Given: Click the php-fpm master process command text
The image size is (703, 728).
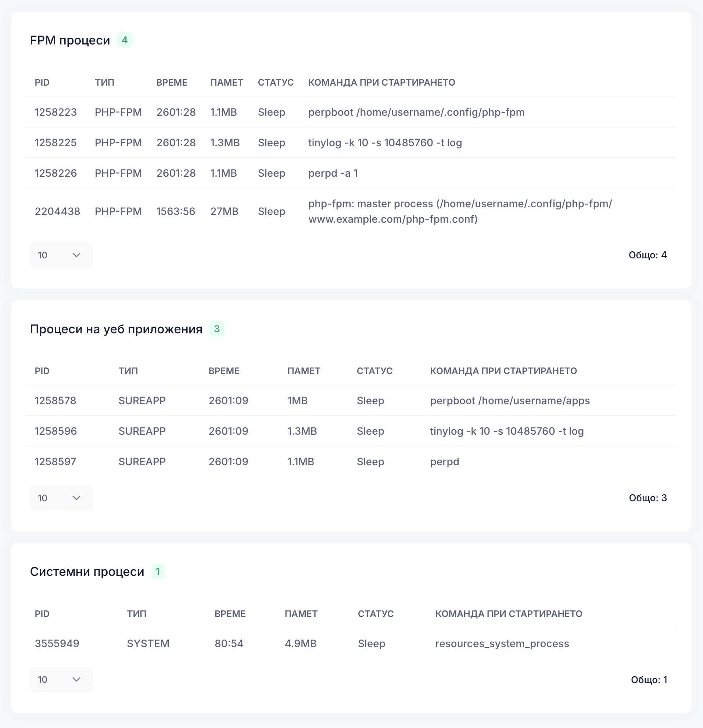Looking at the screenshot, I should point(460,211).
